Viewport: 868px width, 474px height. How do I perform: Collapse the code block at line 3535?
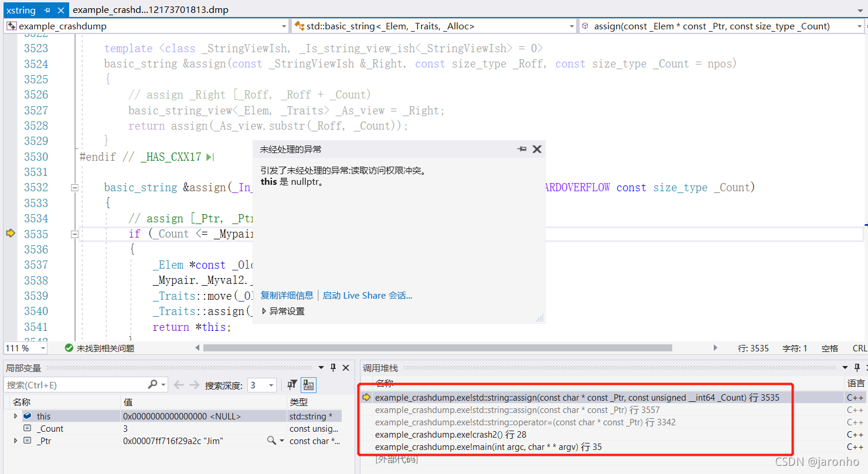(74, 234)
